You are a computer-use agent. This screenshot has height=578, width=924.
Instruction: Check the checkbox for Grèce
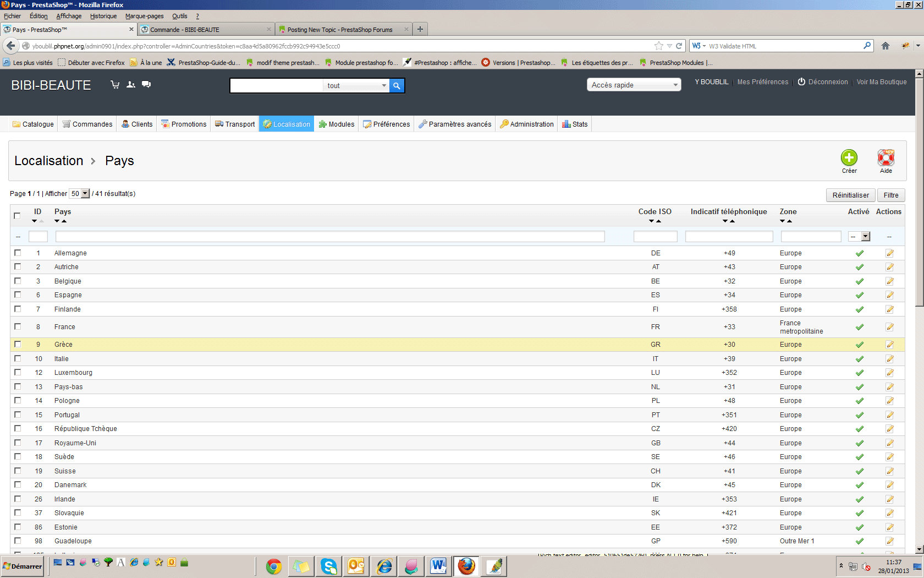pos(18,344)
